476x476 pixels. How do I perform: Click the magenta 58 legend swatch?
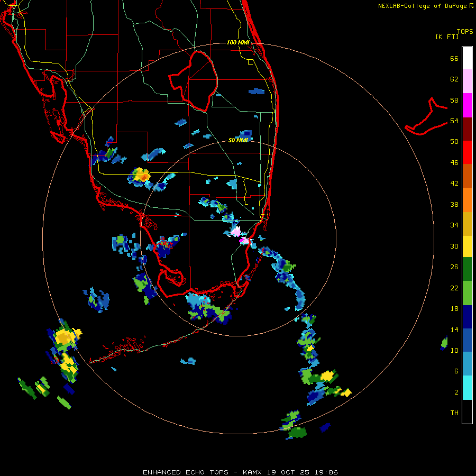(467, 105)
